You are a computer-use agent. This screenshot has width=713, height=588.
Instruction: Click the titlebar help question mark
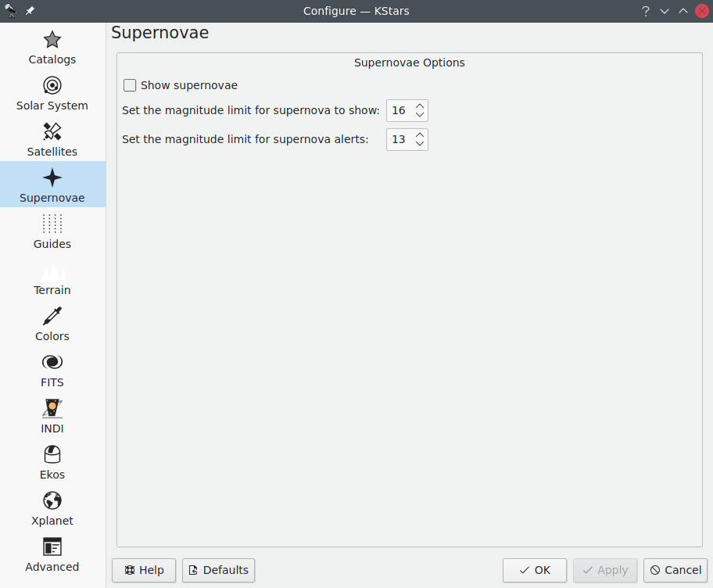[645, 11]
